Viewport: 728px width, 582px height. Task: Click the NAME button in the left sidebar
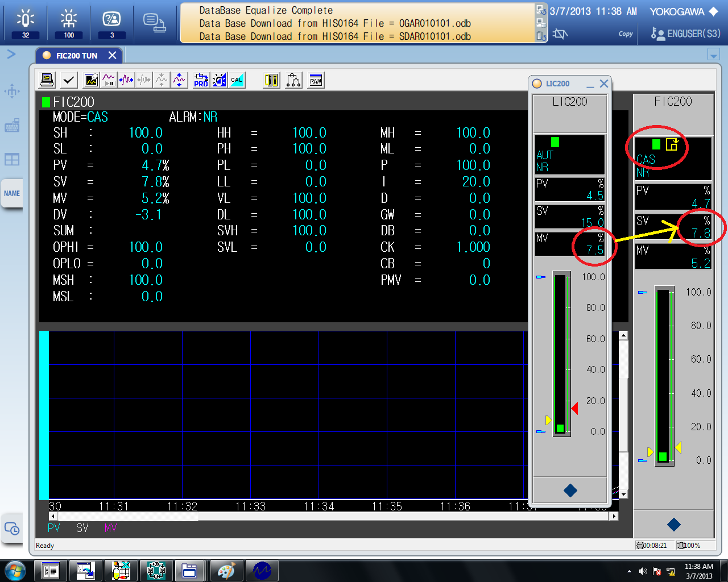pyautogui.click(x=12, y=193)
